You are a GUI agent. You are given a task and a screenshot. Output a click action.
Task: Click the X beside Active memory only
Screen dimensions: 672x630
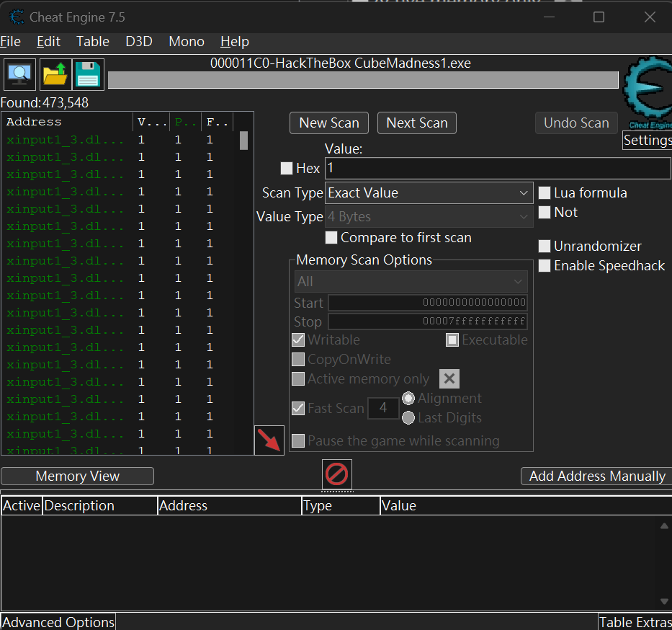tap(449, 378)
